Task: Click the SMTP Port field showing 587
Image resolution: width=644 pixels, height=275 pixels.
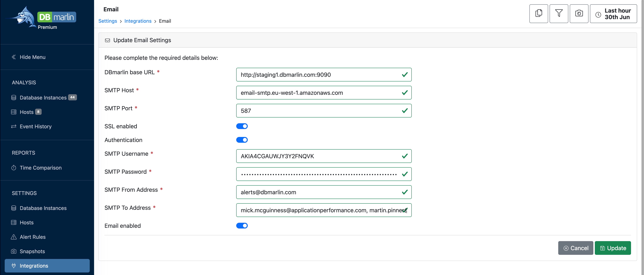Action: click(324, 111)
